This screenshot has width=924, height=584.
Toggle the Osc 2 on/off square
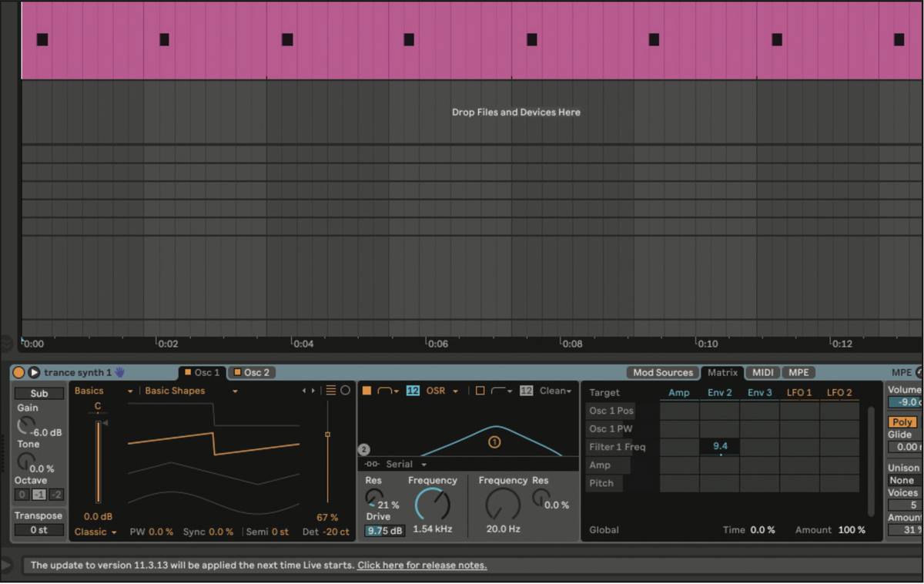click(237, 373)
